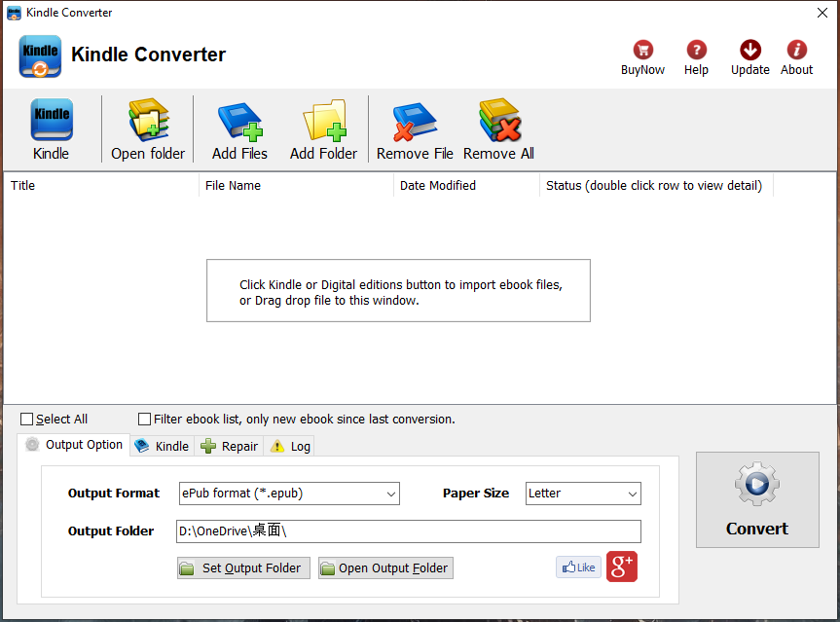Screen dimensions: 840x622
Task: Click the Remove All books icon
Action: click(x=500, y=120)
